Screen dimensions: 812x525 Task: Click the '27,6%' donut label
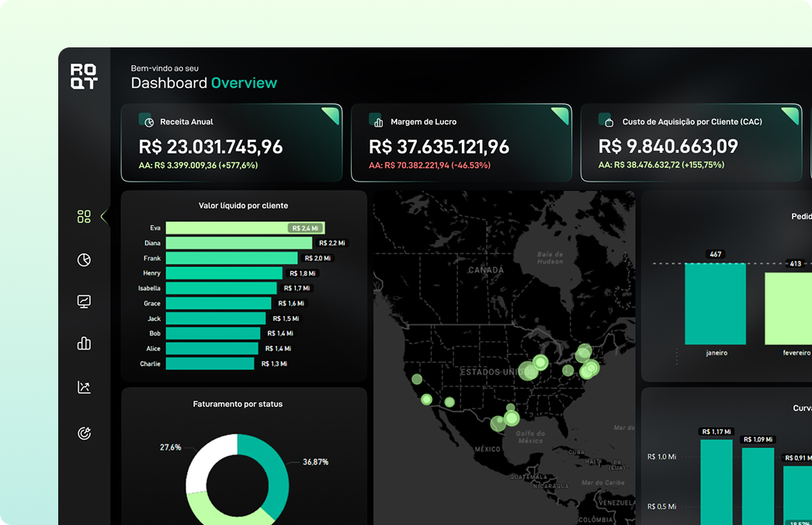170,447
